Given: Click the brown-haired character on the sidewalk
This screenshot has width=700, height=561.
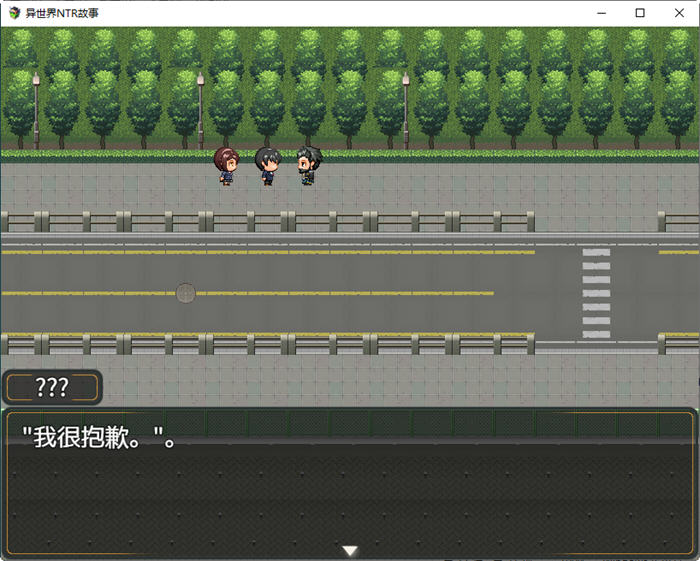Looking at the screenshot, I should point(226,166).
